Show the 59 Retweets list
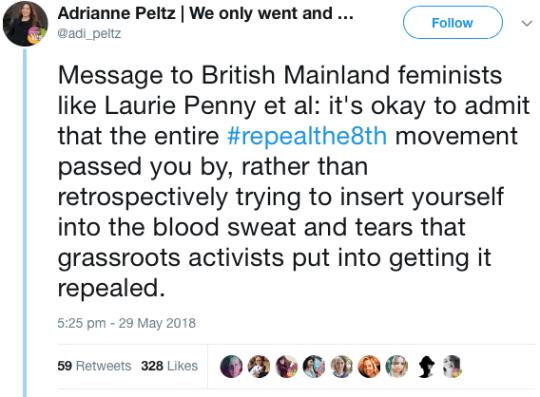This screenshot has width=540, height=397. [x=94, y=366]
